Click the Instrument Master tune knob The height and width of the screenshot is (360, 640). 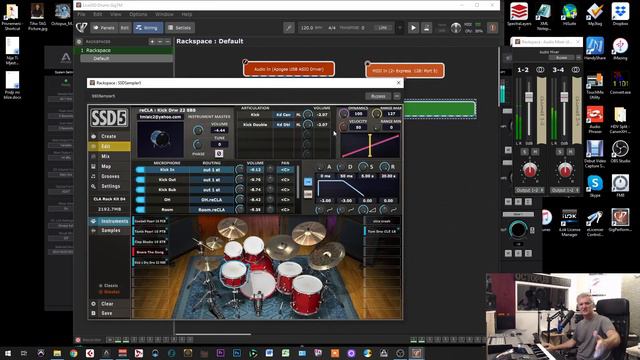click(x=198, y=144)
